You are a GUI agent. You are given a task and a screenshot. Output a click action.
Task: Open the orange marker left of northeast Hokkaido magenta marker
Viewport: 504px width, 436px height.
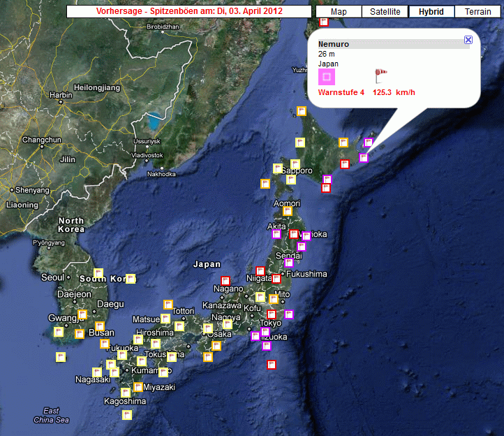point(343,143)
